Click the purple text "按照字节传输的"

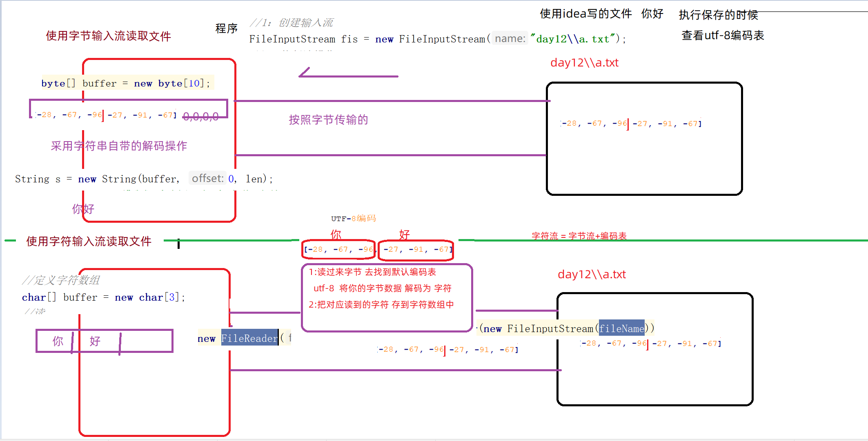tap(328, 120)
